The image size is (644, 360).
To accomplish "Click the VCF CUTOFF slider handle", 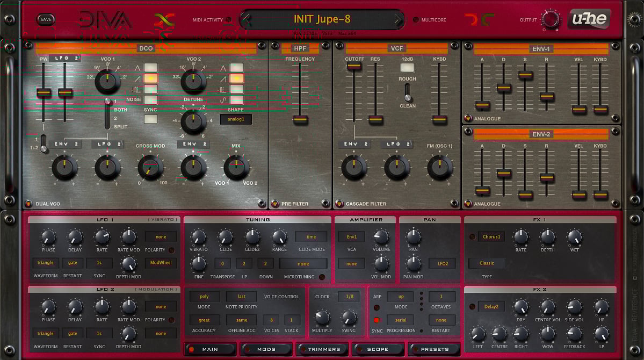I will point(354,66).
